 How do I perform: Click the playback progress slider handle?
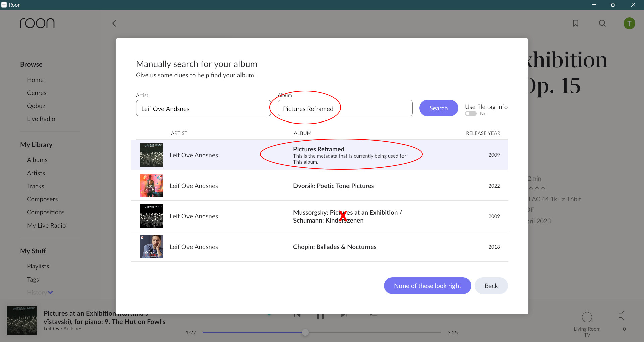305,332
